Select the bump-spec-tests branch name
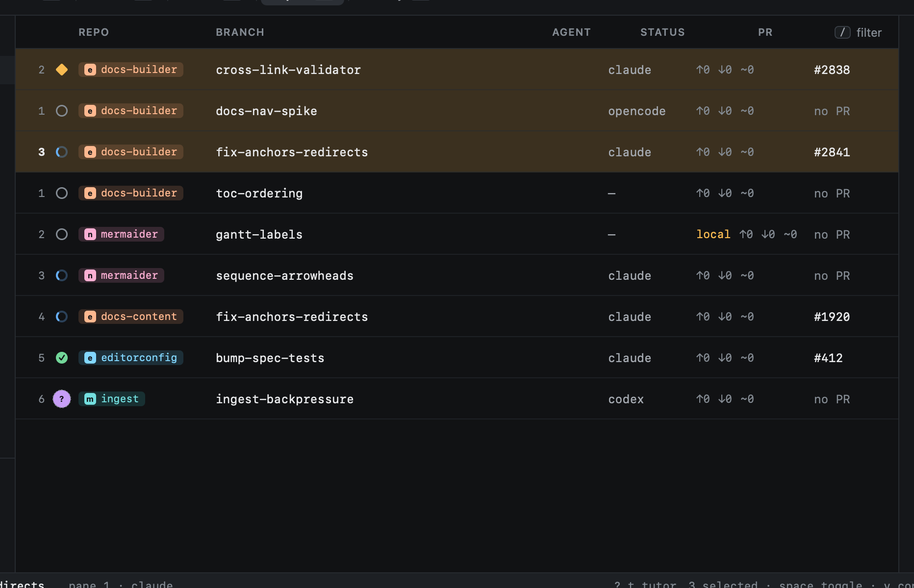Screen dimensions: 914x588 tap(270, 358)
